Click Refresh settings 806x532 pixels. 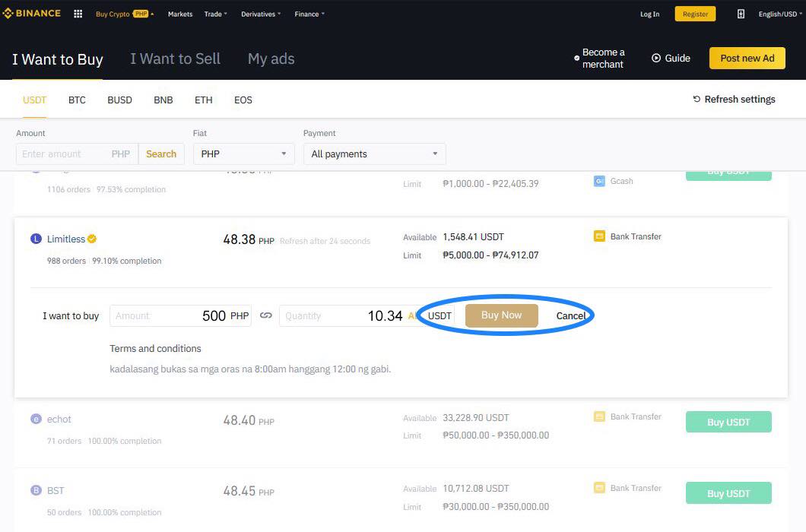pos(740,100)
